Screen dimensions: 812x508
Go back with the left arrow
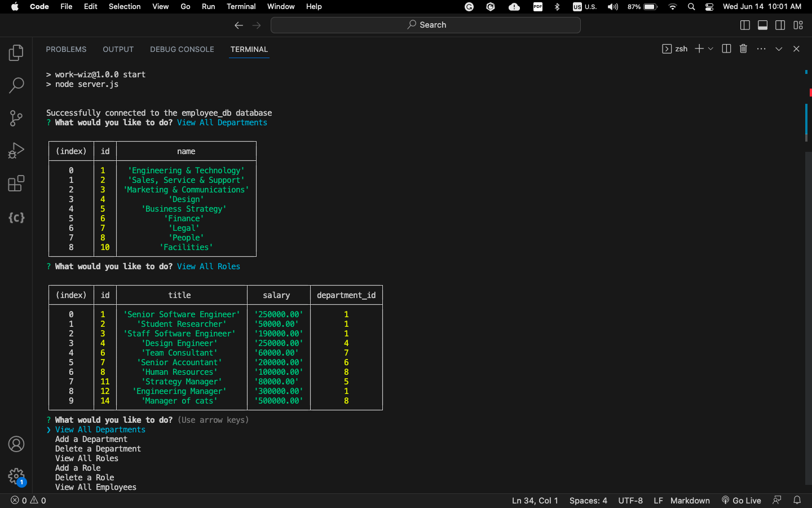[x=239, y=25]
